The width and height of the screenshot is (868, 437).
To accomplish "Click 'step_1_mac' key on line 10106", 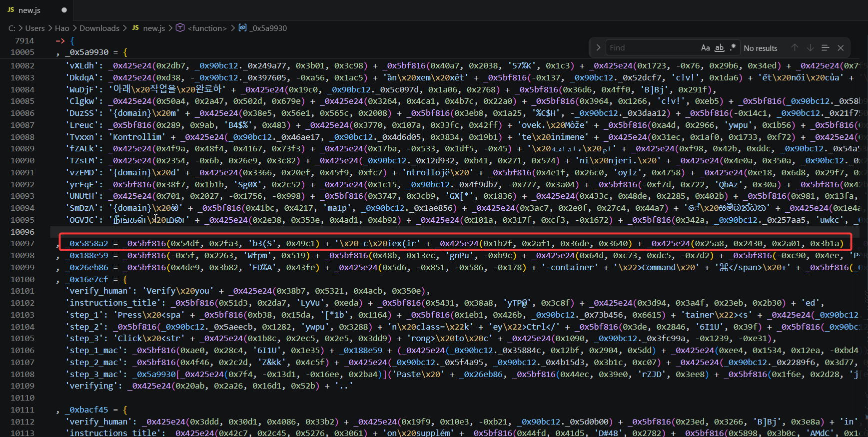I will coord(93,351).
